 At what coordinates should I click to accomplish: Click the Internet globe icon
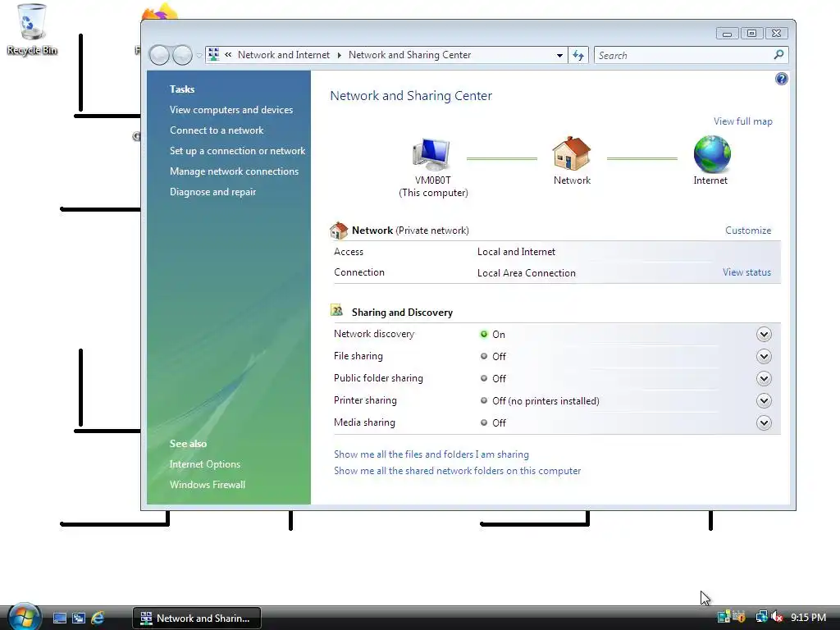click(x=712, y=153)
